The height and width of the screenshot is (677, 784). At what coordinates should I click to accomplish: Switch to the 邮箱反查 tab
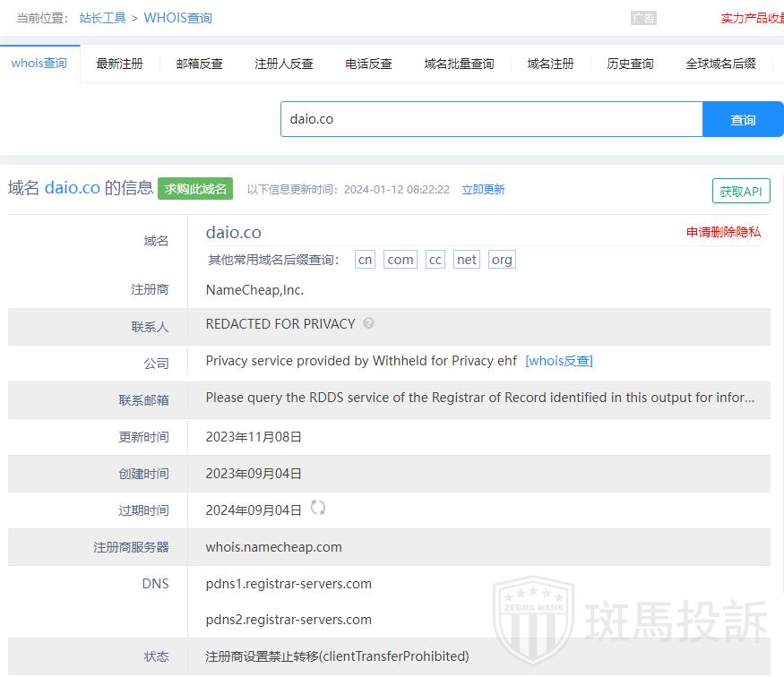(x=199, y=64)
